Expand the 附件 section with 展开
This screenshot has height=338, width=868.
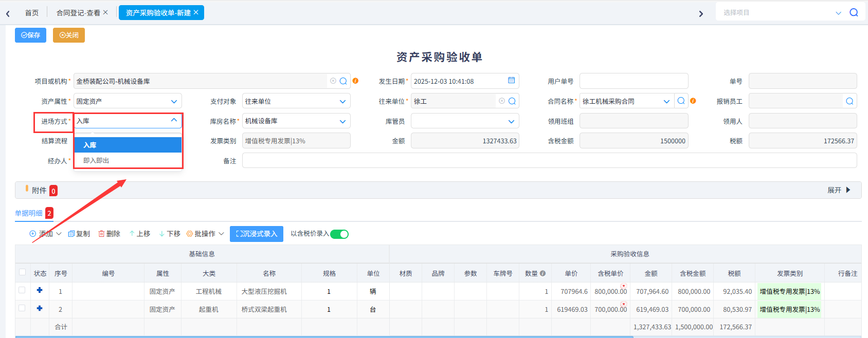(x=839, y=190)
